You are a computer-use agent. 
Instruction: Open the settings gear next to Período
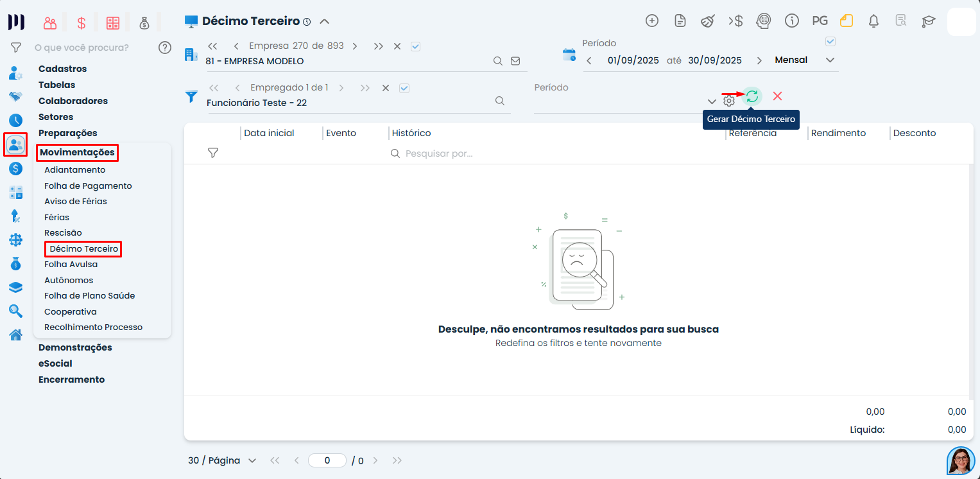(729, 101)
